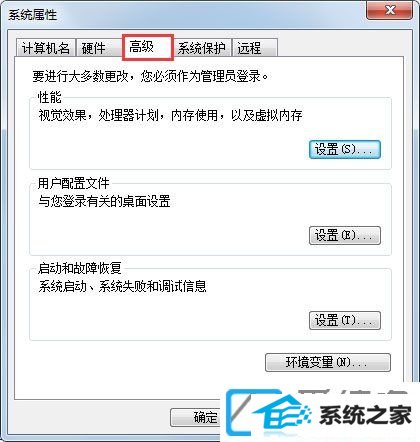Click 设置(E) for user profiles
The width and height of the screenshot is (420, 442).
[345, 235]
